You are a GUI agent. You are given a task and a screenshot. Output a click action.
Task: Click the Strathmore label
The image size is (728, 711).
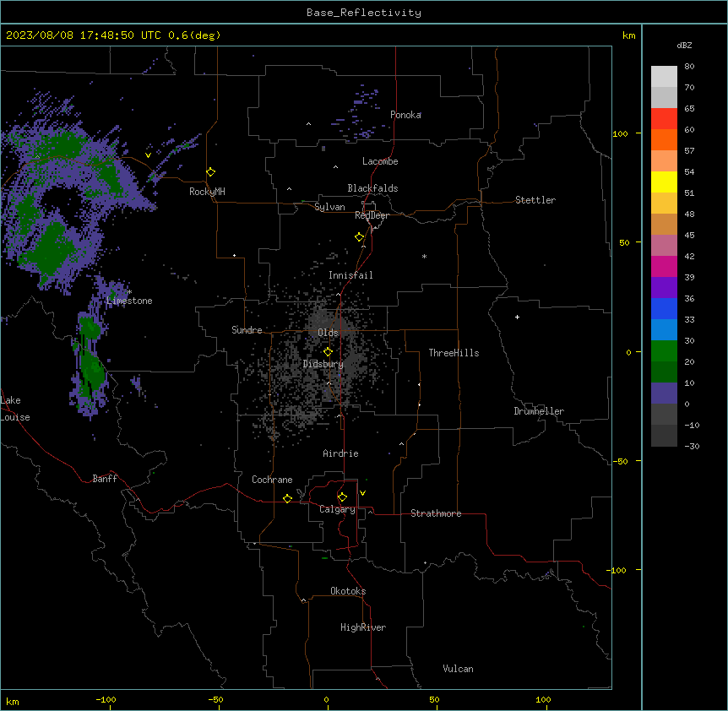[x=436, y=513]
